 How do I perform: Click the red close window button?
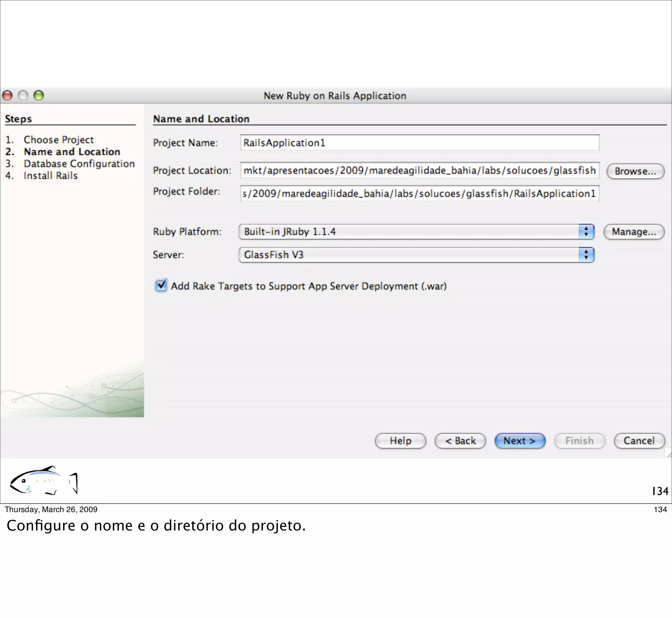[x=7, y=96]
